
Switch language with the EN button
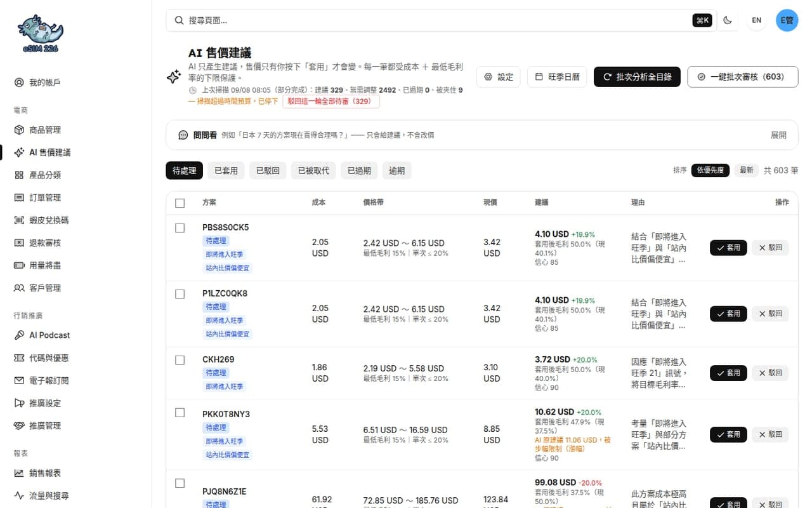[x=757, y=20]
